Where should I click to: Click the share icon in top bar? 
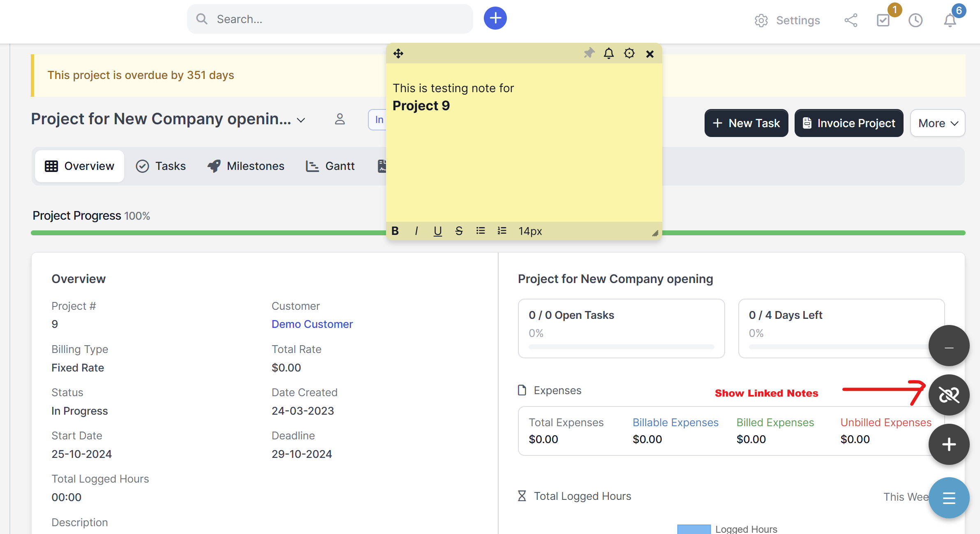pos(851,20)
